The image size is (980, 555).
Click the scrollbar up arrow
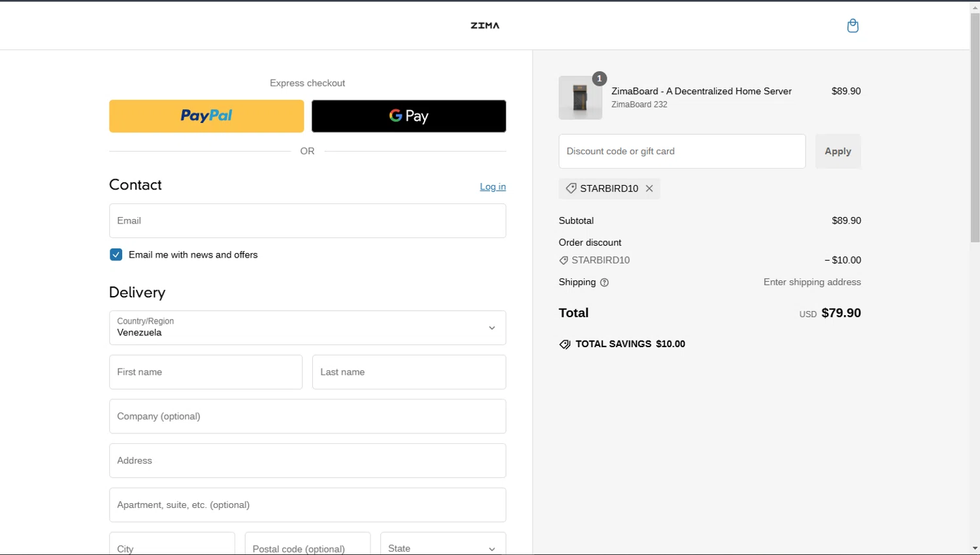click(x=975, y=7)
